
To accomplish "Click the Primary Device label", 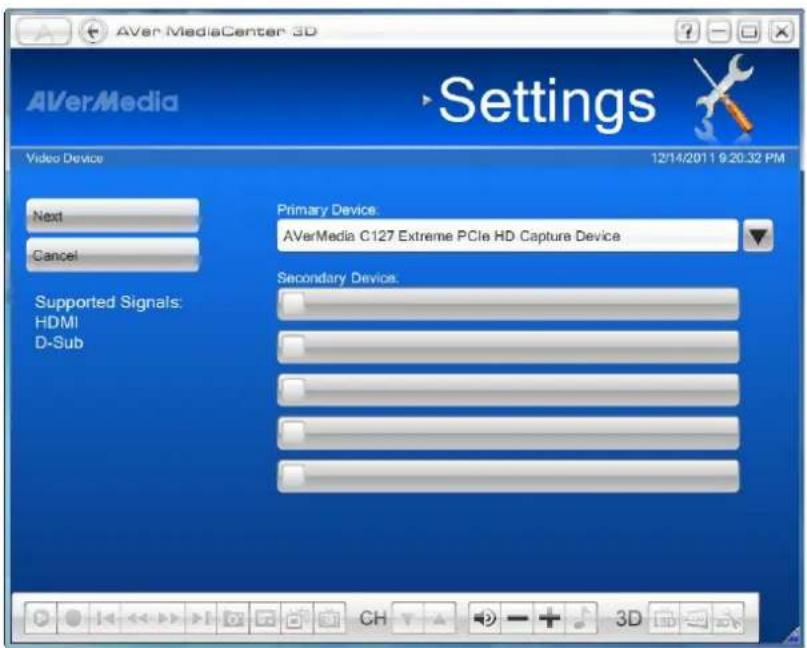I will click(x=327, y=210).
